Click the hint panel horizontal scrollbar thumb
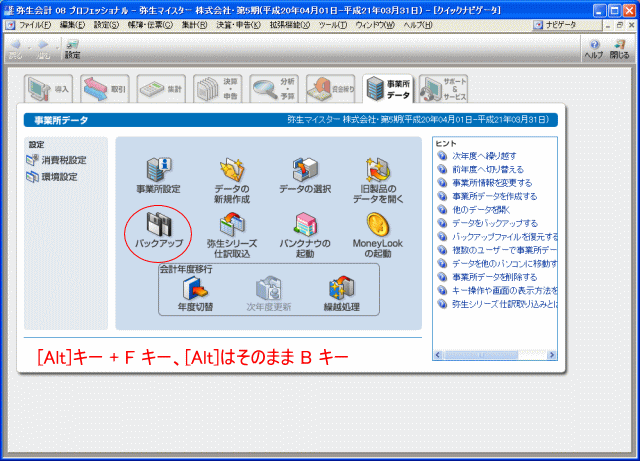Screen dimensions: 640x461 point(480,355)
